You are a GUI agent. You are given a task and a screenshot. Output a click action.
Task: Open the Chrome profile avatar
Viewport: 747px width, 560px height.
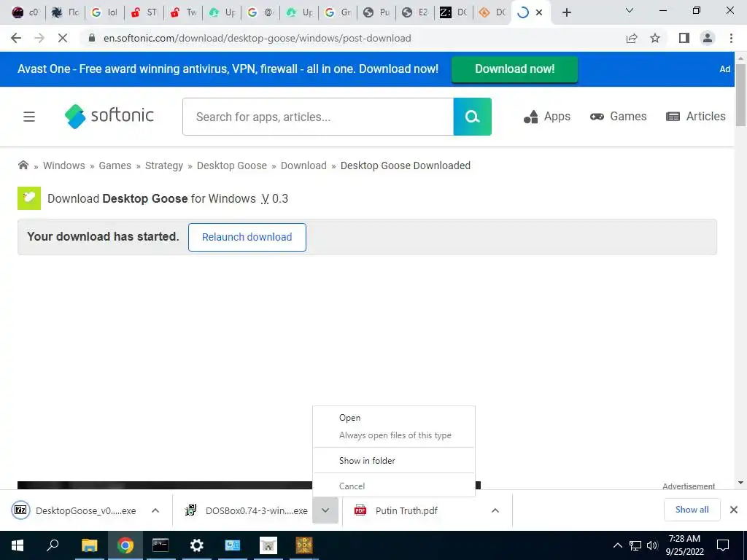tap(708, 38)
